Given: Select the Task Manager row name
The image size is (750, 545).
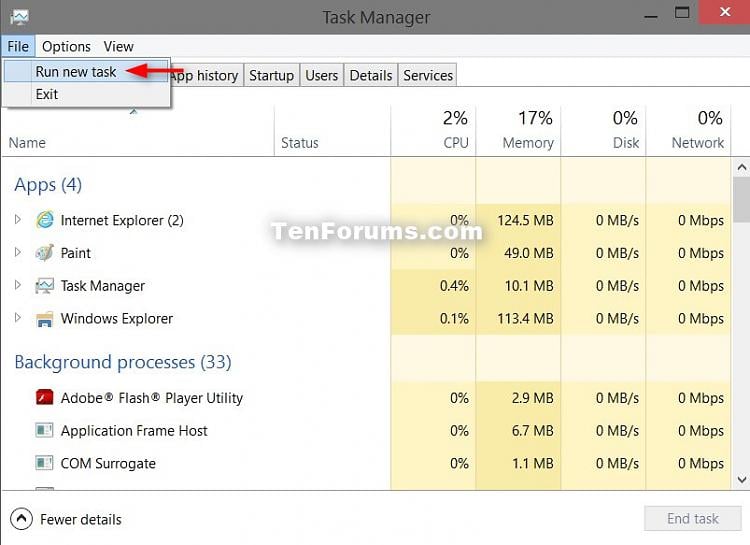Looking at the screenshot, I should click(102, 286).
